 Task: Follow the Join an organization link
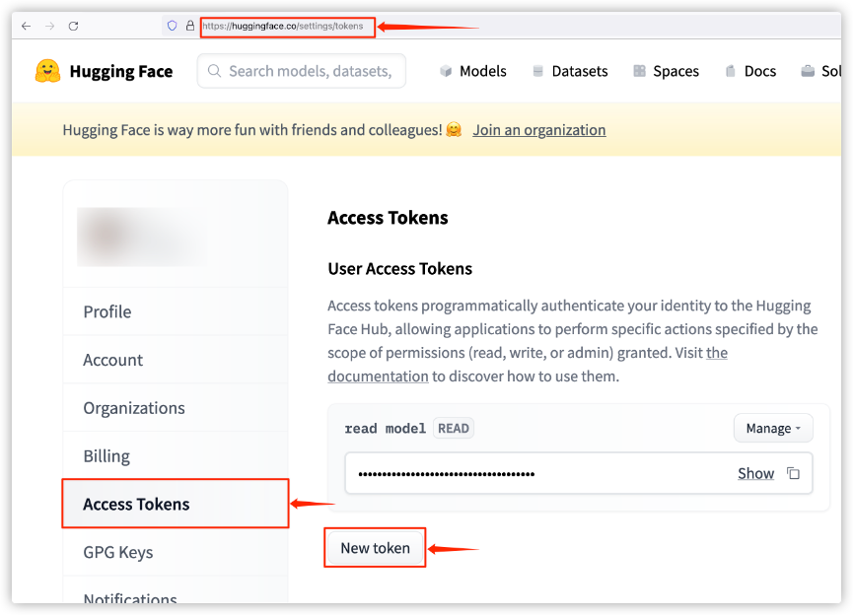tap(538, 130)
